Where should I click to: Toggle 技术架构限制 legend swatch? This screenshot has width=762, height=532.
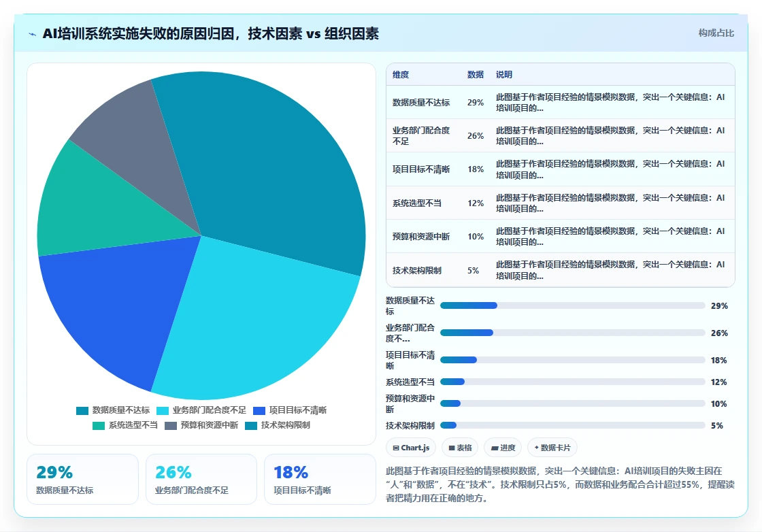pos(251,426)
